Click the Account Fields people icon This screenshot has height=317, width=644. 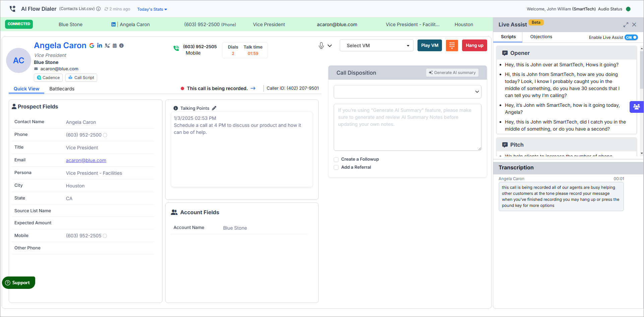tap(174, 212)
